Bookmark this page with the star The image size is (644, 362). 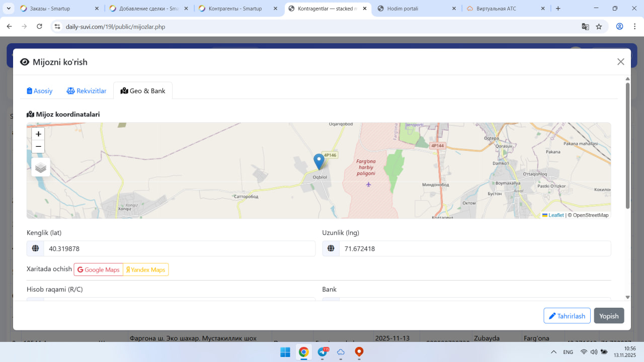pyautogui.click(x=599, y=27)
